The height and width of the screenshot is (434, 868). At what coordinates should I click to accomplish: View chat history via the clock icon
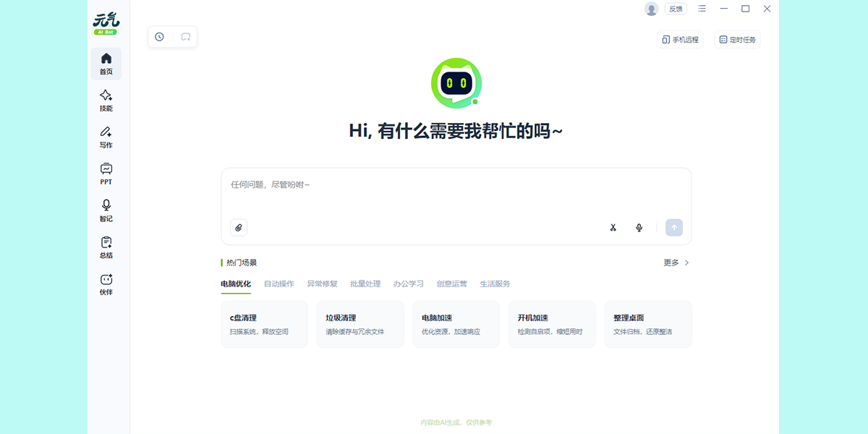(159, 36)
